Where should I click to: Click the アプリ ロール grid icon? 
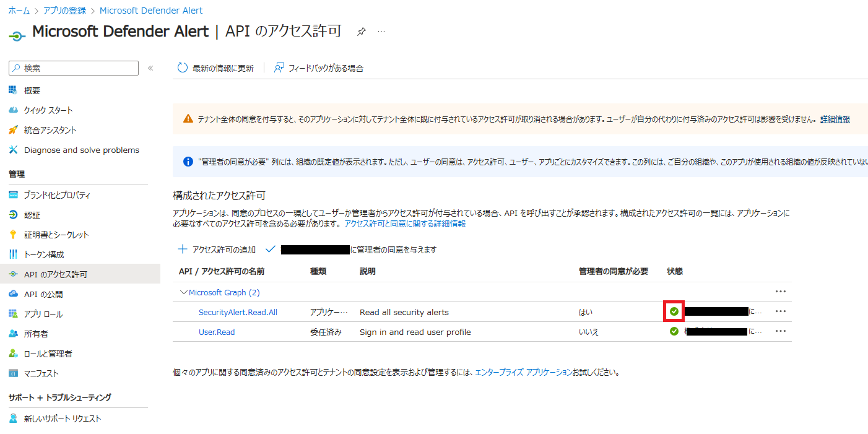point(13,314)
